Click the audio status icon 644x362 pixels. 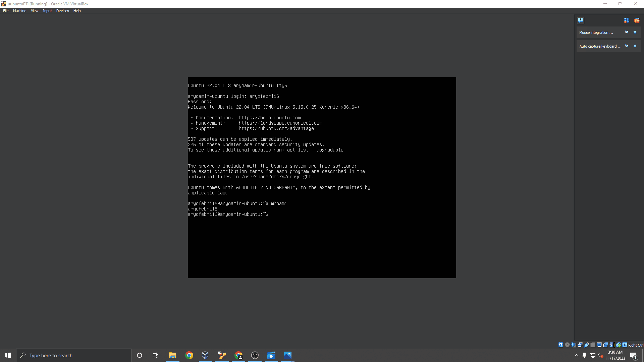coord(574,345)
